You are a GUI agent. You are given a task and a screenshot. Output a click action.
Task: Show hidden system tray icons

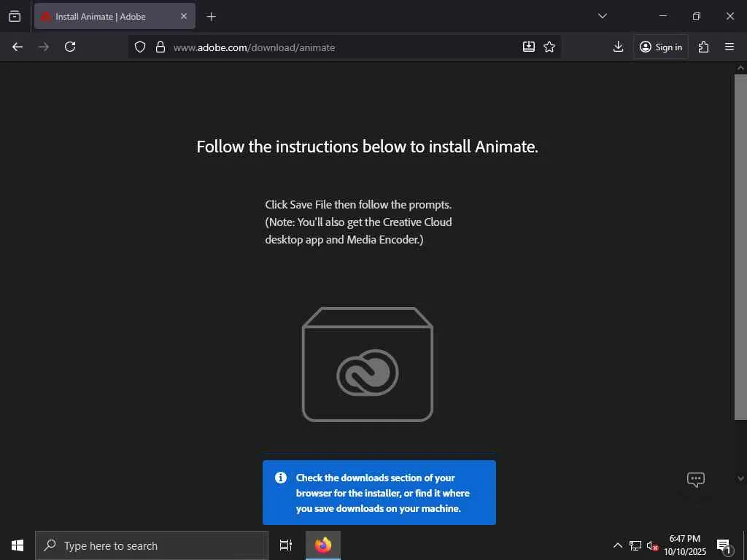pyautogui.click(x=617, y=545)
